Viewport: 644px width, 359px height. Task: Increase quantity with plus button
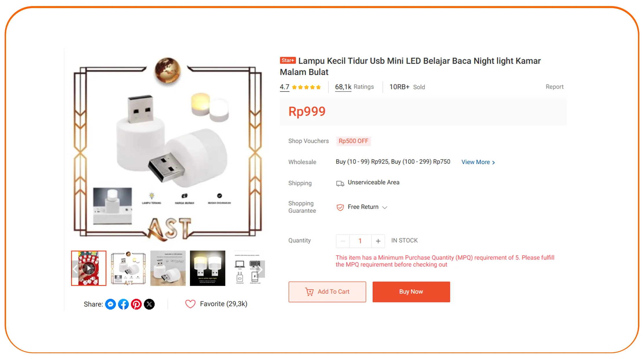coord(378,241)
